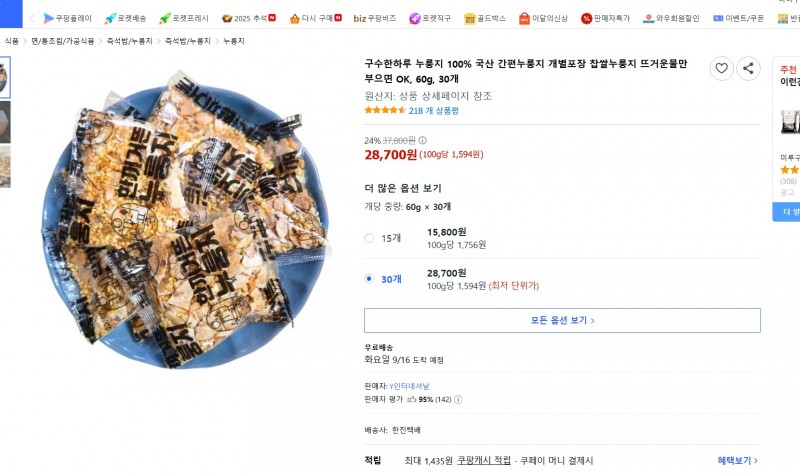Open the 218 개 상품평 reviews link
Viewport: 800px width, 474px height.
pos(433,110)
